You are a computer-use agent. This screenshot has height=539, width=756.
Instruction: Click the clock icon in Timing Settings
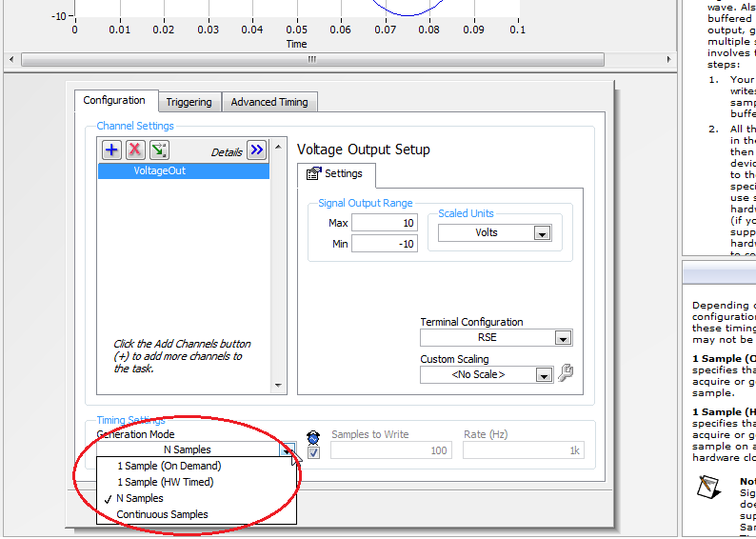point(313,436)
